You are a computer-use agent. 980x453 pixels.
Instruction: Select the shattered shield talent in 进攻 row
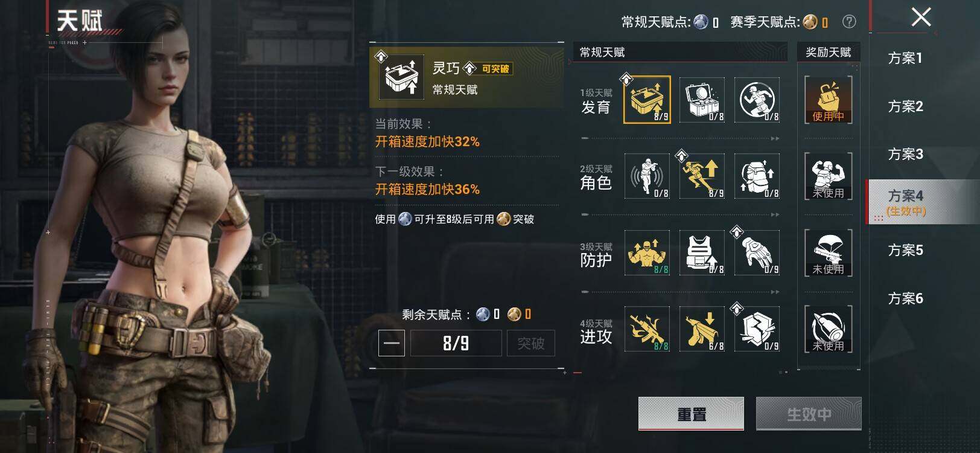pyautogui.click(x=757, y=329)
